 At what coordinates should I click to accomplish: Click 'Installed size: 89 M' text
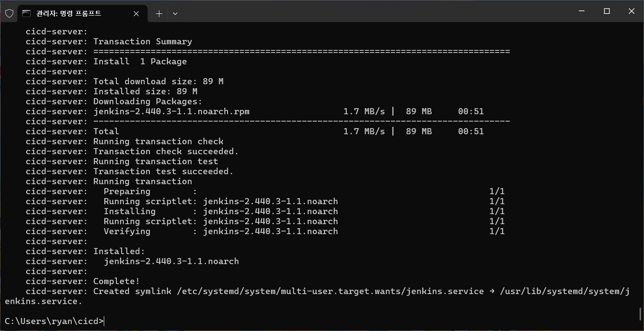click(x=145, y=92)
